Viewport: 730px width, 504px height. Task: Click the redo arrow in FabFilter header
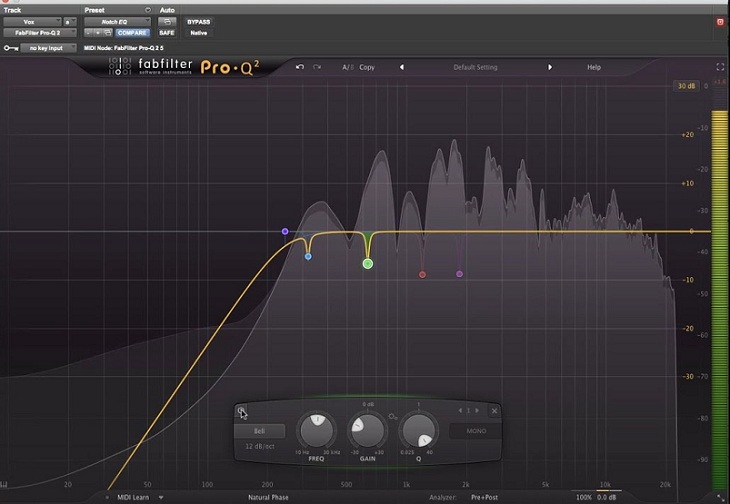317,67
